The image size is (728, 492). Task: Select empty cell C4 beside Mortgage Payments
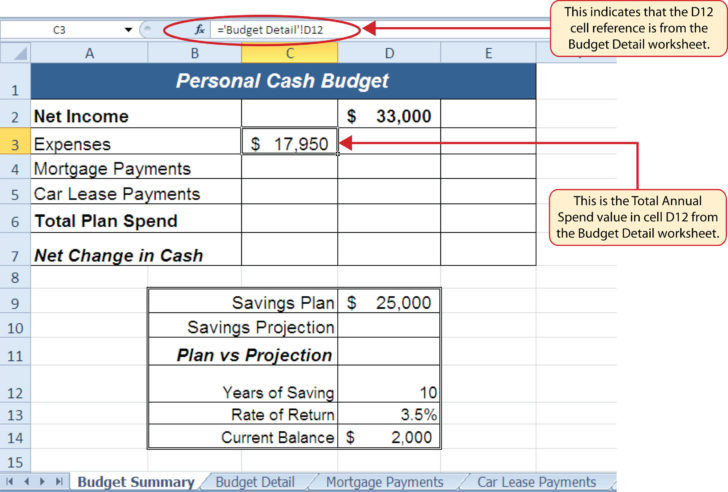click(x=290, y=167)
